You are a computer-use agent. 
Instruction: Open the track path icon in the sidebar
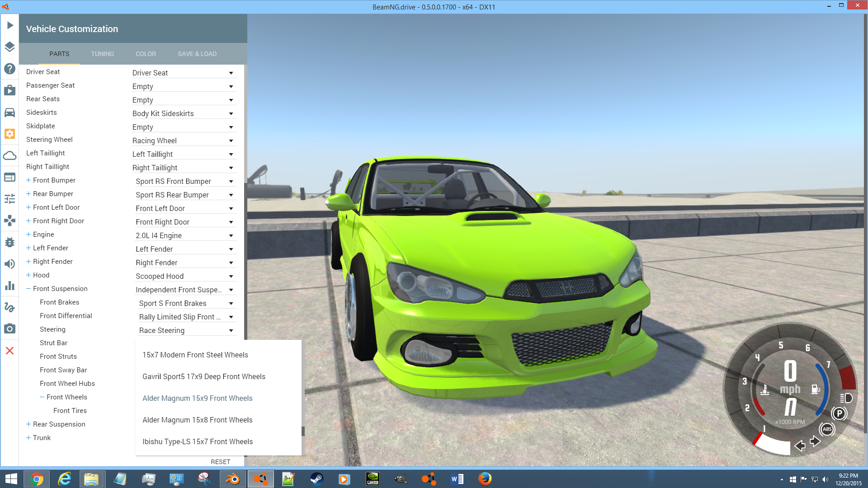pyautogui.click(x=10, y=307)
